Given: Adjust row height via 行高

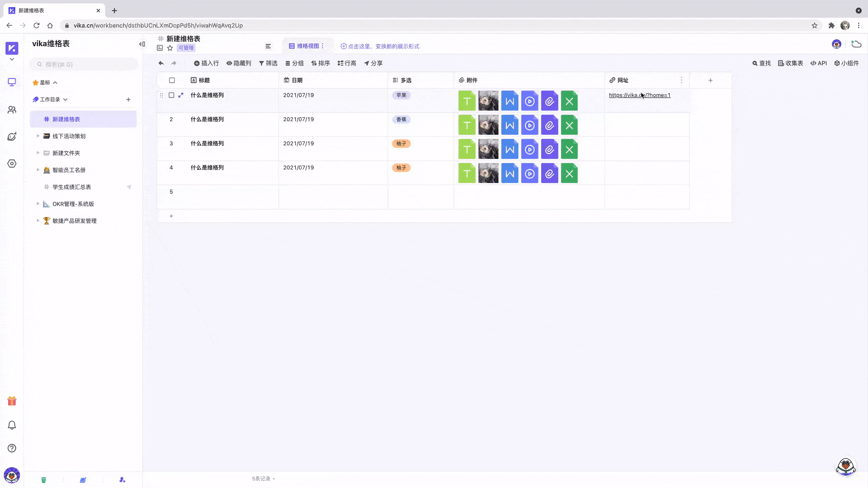Looking at the screenshot, I should click(x=347, y=63).
